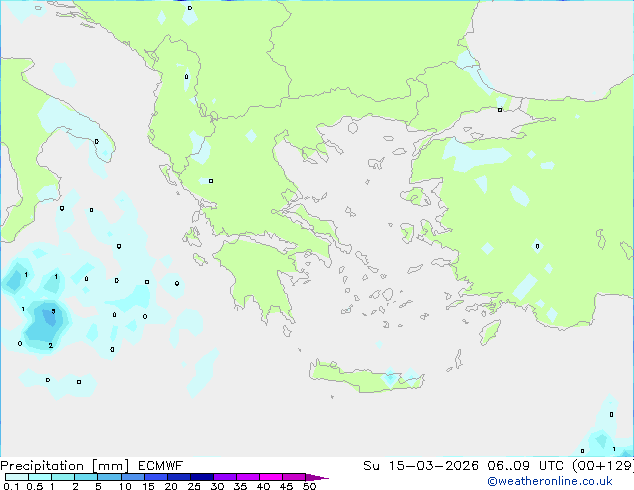Click the '35' legend scale label
This screenshot has width=634, height=490.
240,486
